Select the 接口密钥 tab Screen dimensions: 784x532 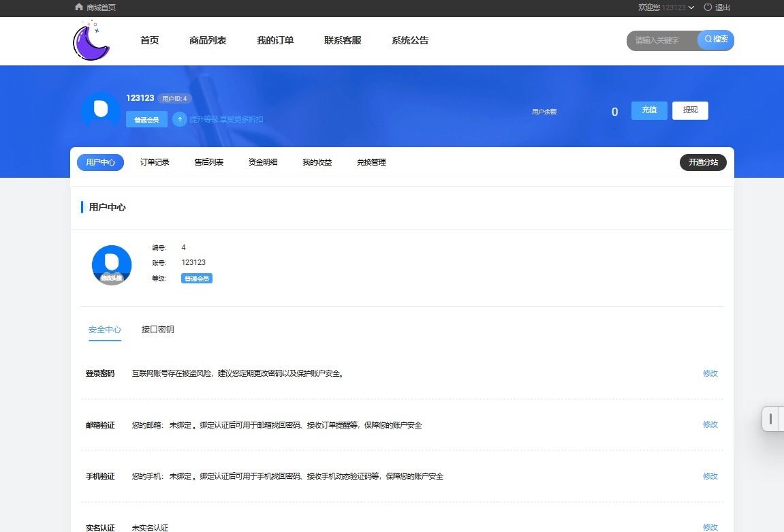click(157, 330)
